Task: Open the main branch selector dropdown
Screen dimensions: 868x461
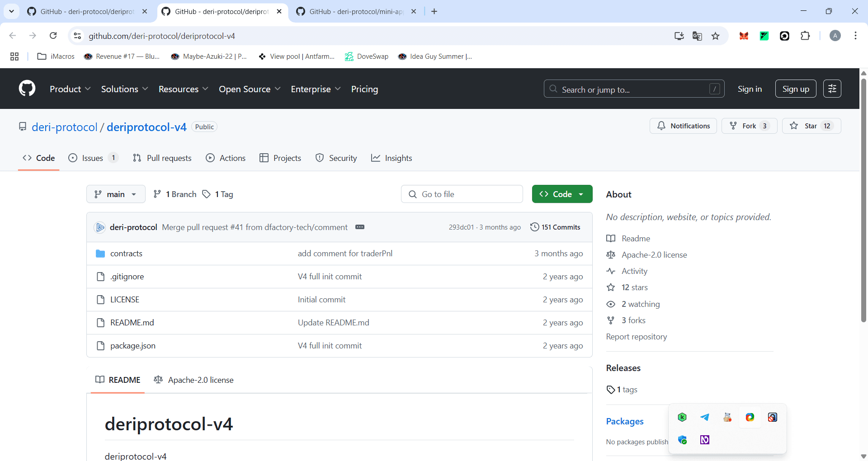Action: click(116, 194)
